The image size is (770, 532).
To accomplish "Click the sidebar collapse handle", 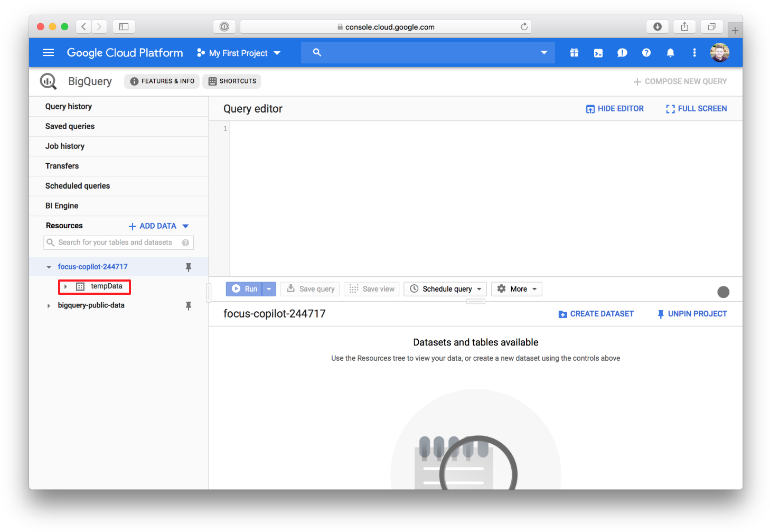I will [x=209, y=293].
